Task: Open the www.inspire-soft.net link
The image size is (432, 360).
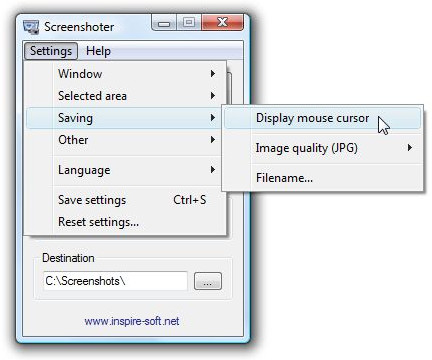Action: (x=132, y=321)
